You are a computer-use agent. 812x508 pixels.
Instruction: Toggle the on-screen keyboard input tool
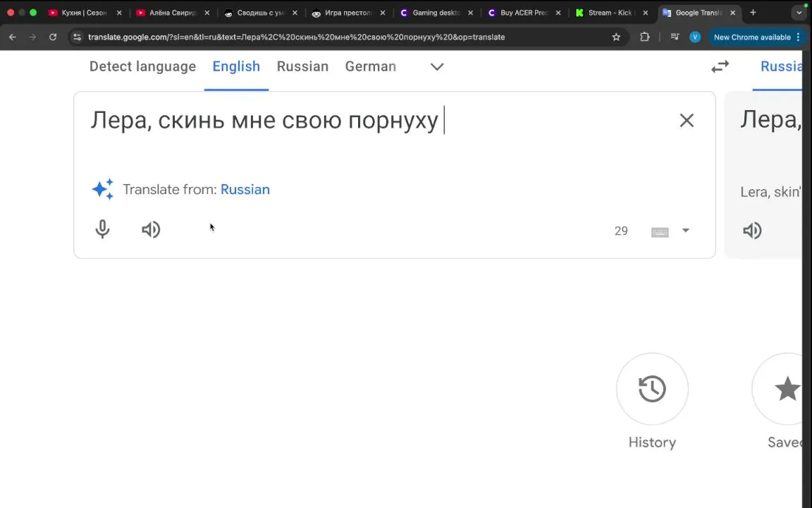[x=660, y=231]
